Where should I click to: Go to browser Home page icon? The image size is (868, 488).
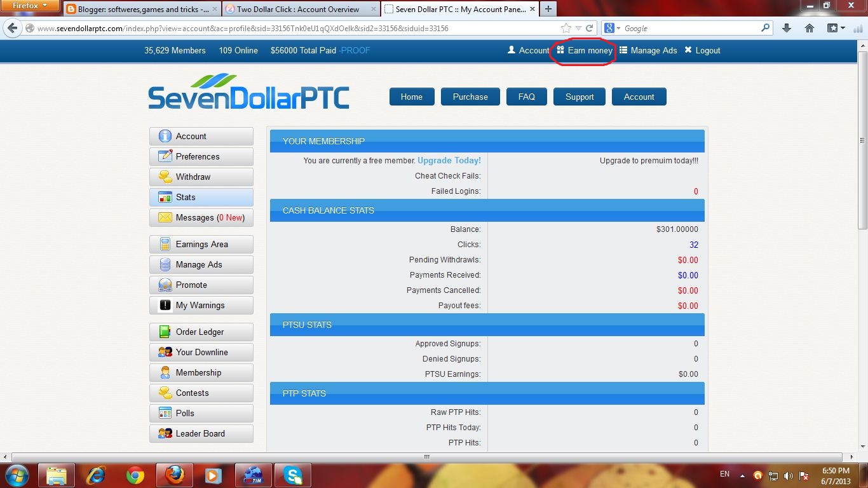click(810, 28)
